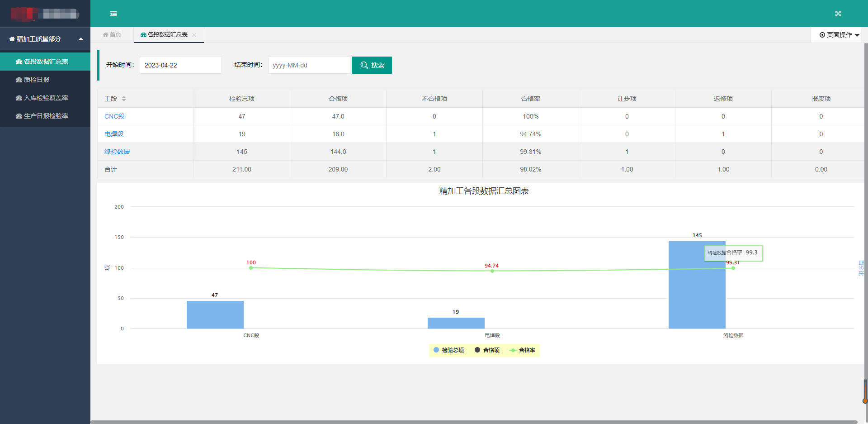Open 生产日报检验率 in the sidebar
The image size is (868, 424).
(x=45, y=116)
